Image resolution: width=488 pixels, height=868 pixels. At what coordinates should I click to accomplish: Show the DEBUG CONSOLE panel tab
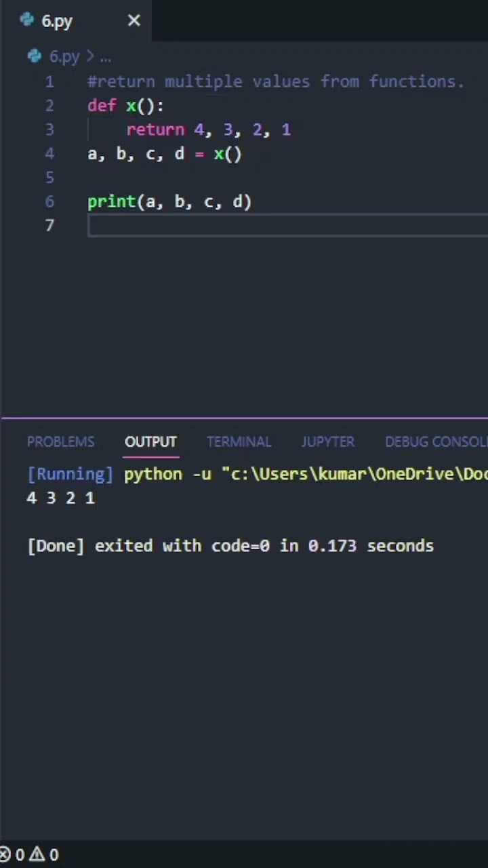435,441
